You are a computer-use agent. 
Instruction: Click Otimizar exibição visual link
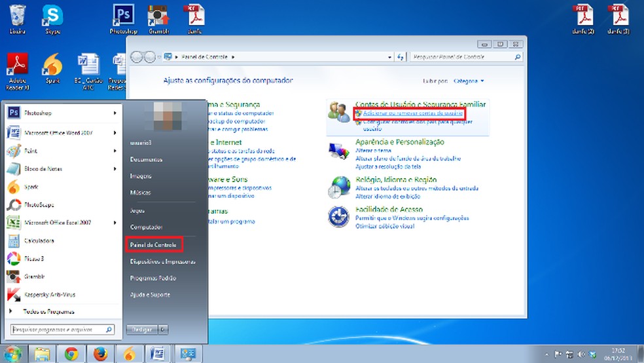pos(385,226)
